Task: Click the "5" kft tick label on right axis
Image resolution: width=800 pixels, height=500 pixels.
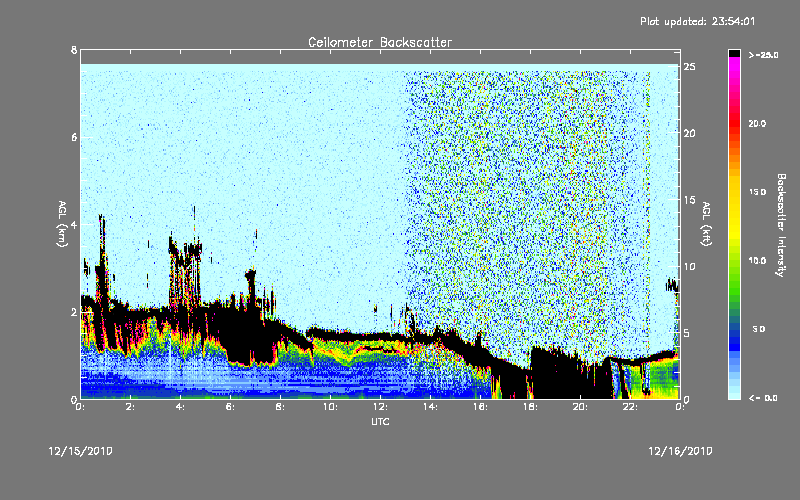Action: 687,333
